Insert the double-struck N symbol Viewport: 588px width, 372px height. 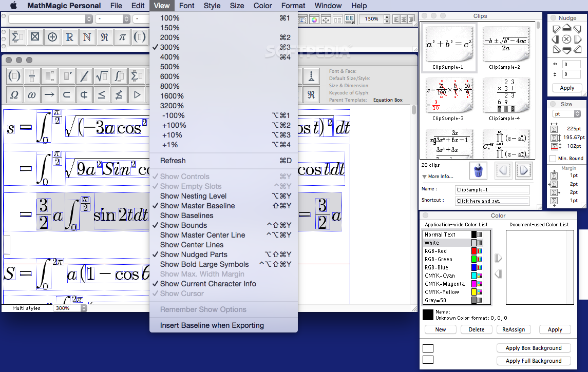(87, 37)
